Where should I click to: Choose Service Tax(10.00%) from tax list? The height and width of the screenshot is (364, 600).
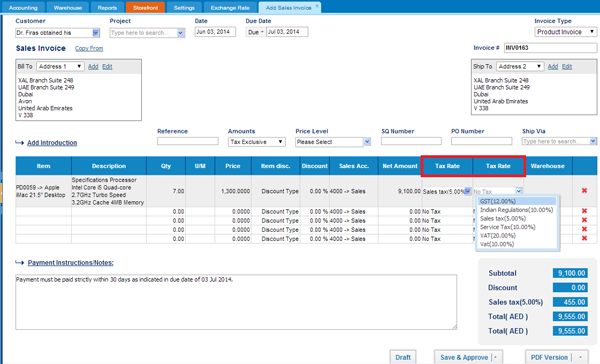pyautogui.click(x=517, y=227)
